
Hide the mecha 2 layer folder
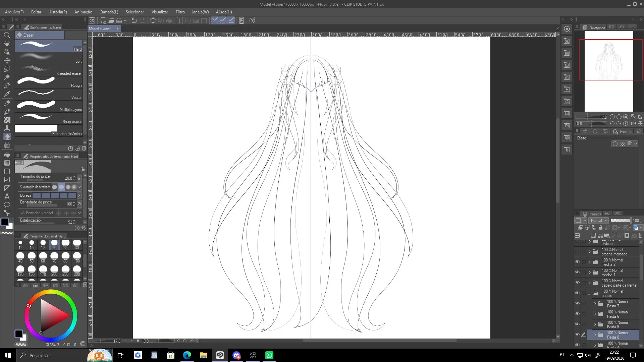(577, 262)
